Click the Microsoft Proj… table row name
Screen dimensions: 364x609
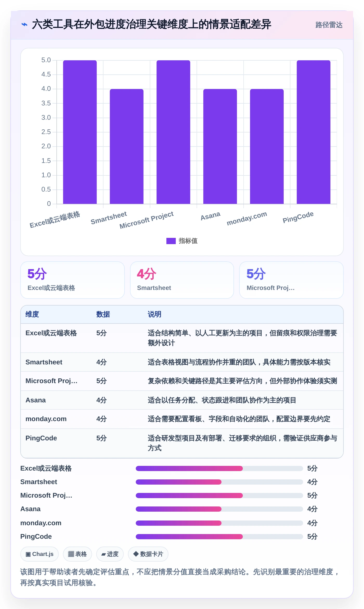point(51,381)
